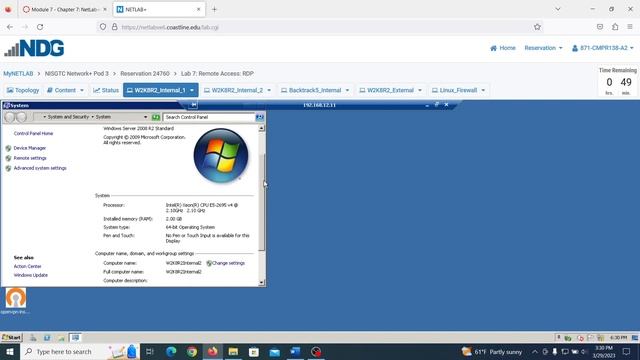This screenshot has height=360, width=640.
Task: Expand the W2K8R2_External dropdown arrow
Action: click(x=420, y=90)
